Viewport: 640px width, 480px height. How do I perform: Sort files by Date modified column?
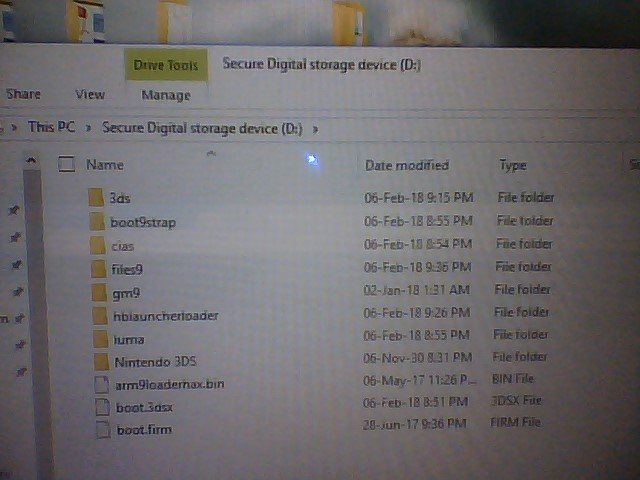click(x=407, y=165)
